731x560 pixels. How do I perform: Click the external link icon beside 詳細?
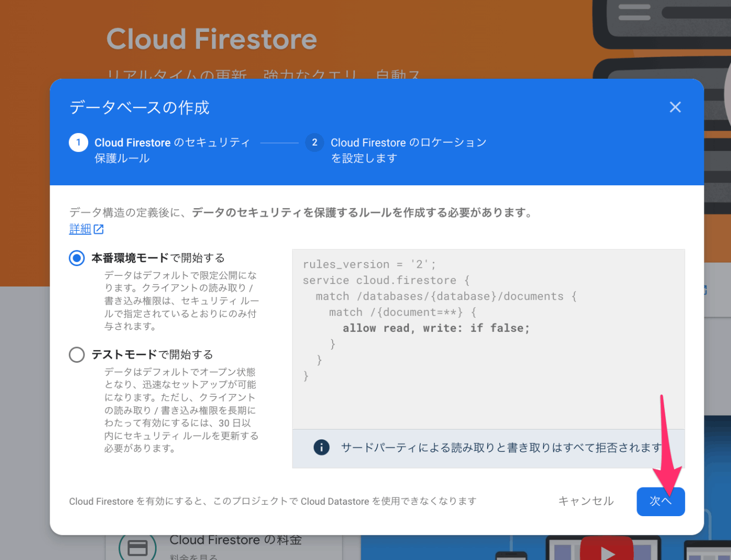tap(98, 229)
